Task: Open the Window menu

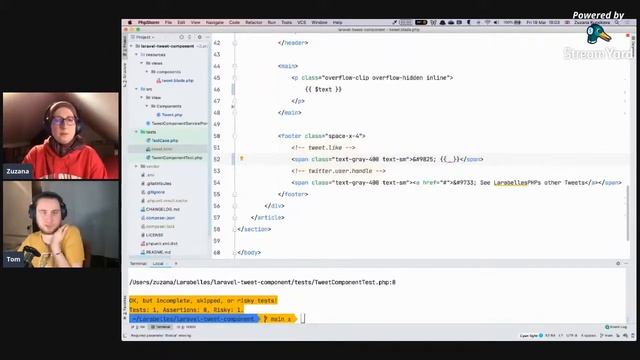Action: click(319, 22)
